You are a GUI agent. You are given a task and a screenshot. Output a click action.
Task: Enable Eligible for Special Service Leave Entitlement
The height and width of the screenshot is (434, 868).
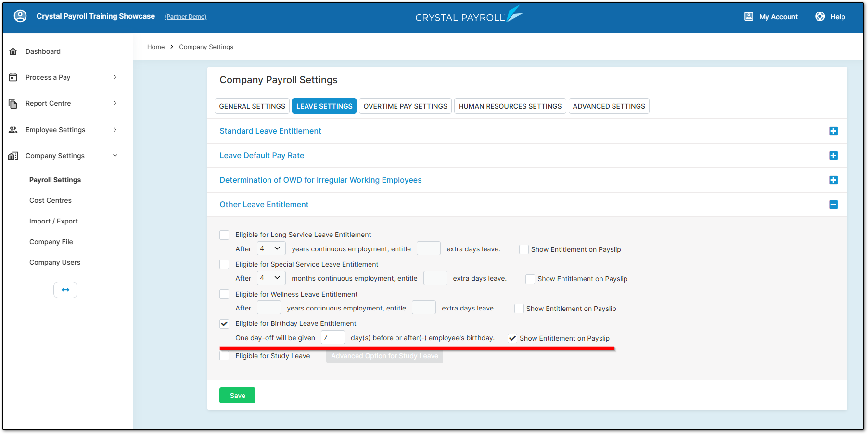pos(224,264)
